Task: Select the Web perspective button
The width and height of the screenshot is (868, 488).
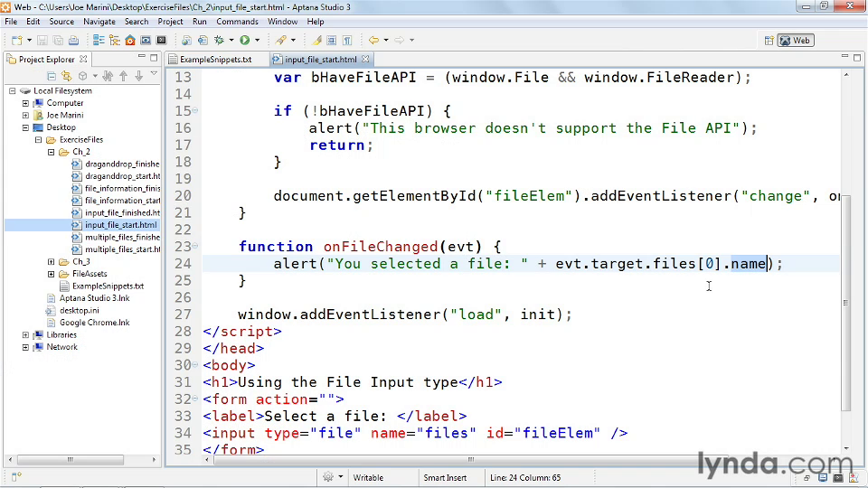Action: coord(796,41)
